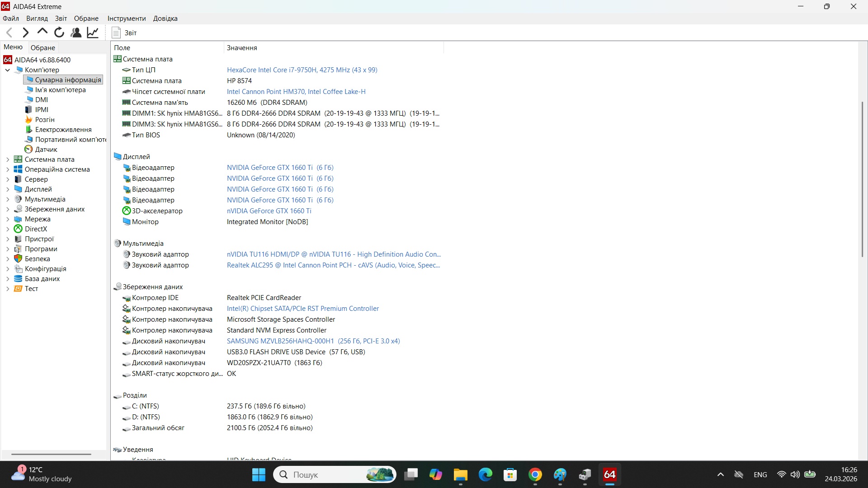The image size is (868, 488).
Task: Click the forward navigation arrow
Action: click(25, 32)
